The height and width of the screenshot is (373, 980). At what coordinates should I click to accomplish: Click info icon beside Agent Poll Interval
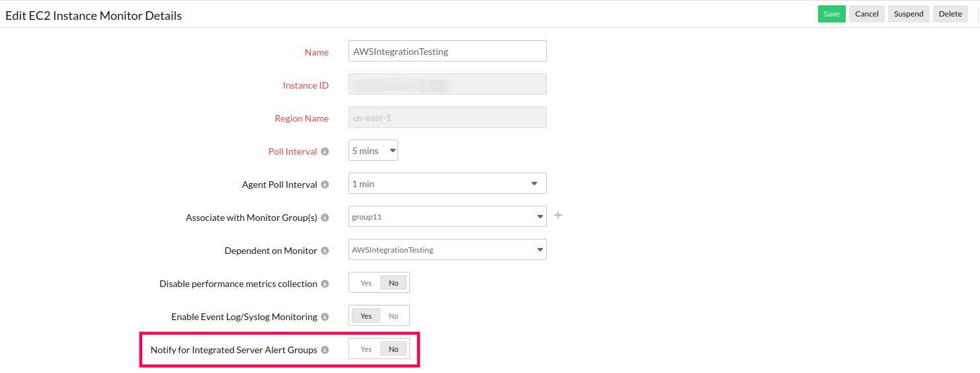[x=325, y=185]
